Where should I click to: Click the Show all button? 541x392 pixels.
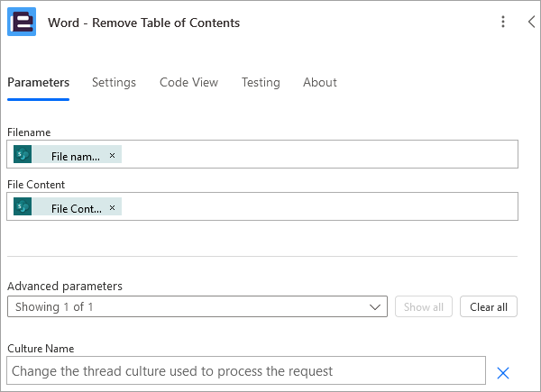tap(424, 306)
